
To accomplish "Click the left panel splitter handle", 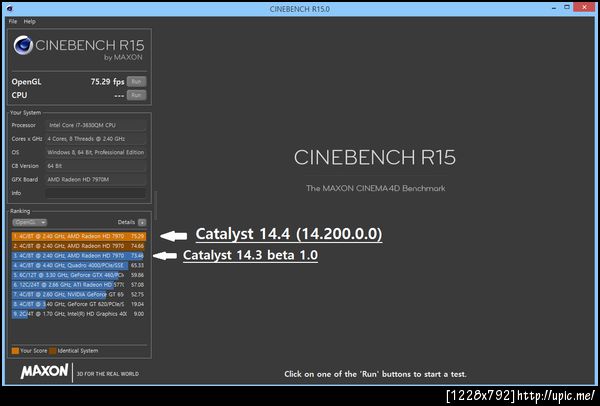I will [x=156, y=205].
